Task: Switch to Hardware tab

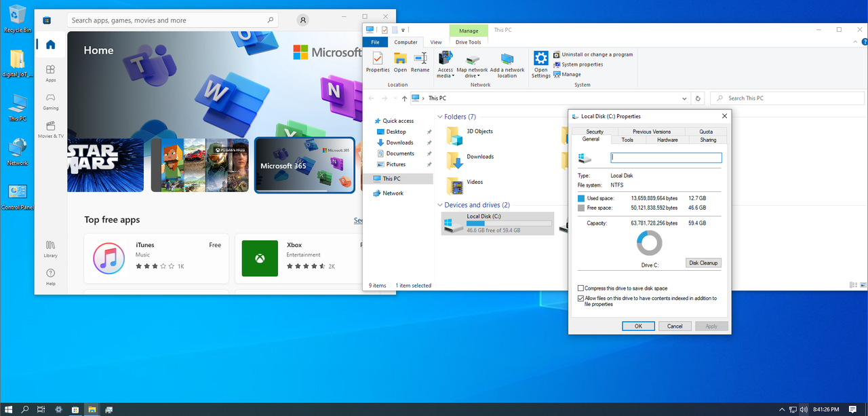Action: (667, 140)
